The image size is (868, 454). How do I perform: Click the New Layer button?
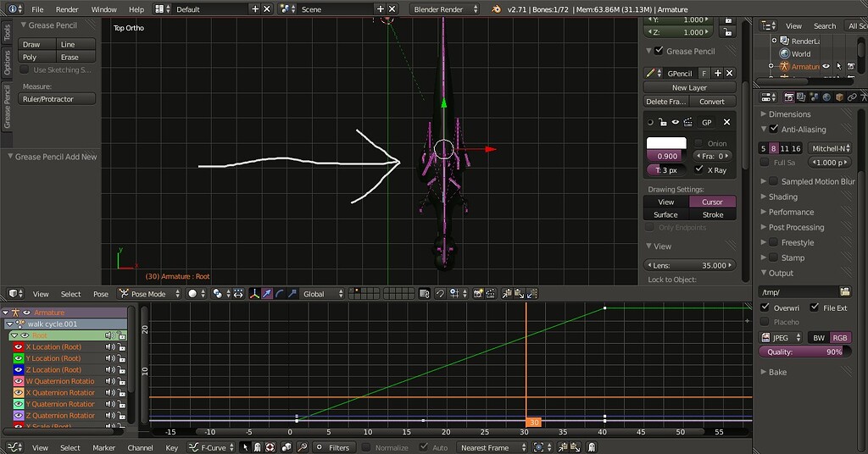[x=689, y=87]
